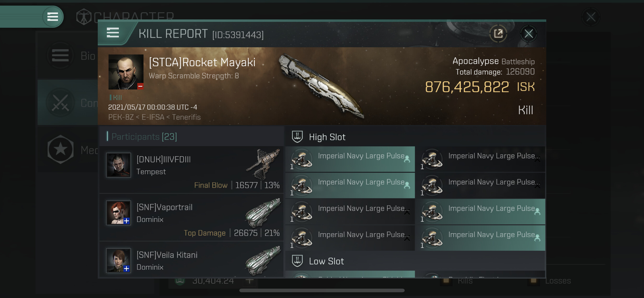
Task: Open the character panel main menu icon
Action: [x=52, y=17]
